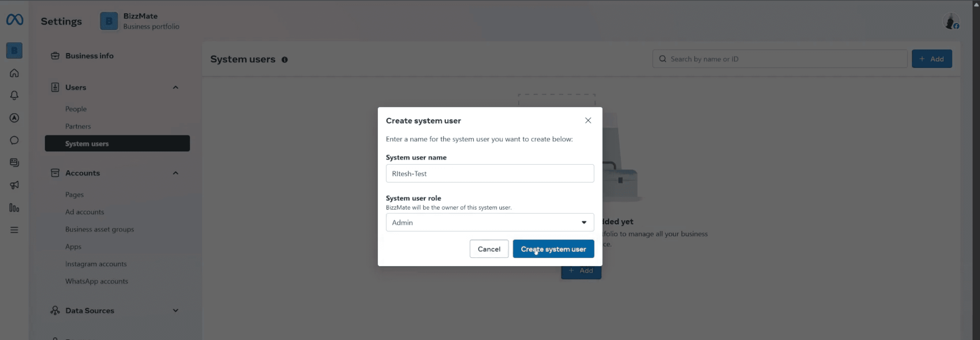Cancel the Create system user dialog

(489, 249)
